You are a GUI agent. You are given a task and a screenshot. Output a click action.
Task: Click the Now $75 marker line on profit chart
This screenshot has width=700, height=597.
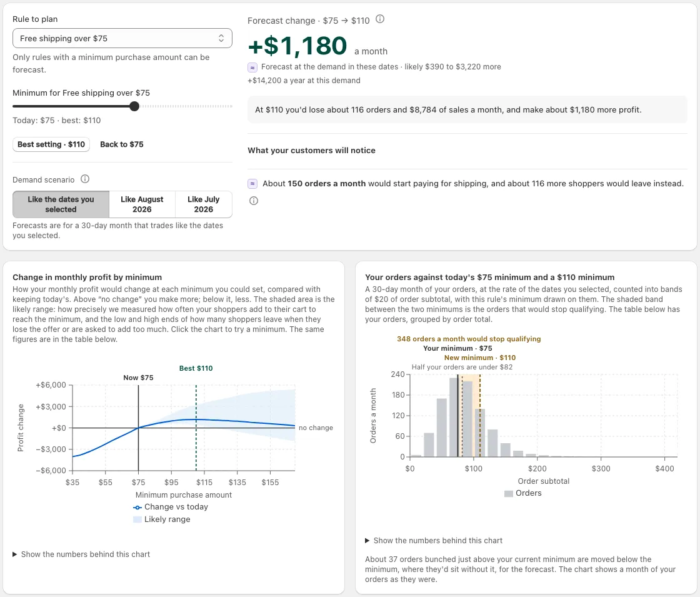(138, 428)
